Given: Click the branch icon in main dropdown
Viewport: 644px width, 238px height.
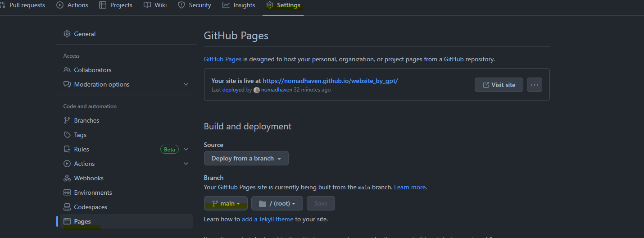Looking at the screenshot, I should (215, 204).
